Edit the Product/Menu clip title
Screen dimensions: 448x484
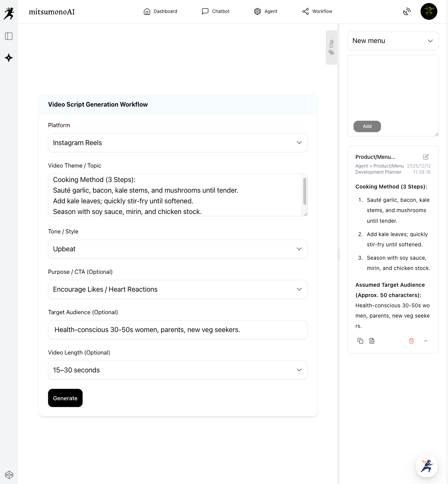tap(426, 157)
